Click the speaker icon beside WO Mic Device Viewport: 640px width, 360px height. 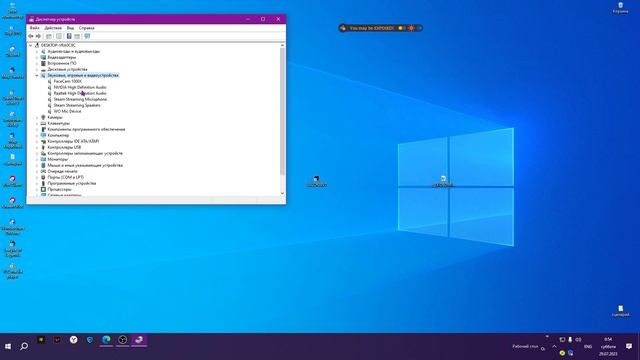click(50, 111)
